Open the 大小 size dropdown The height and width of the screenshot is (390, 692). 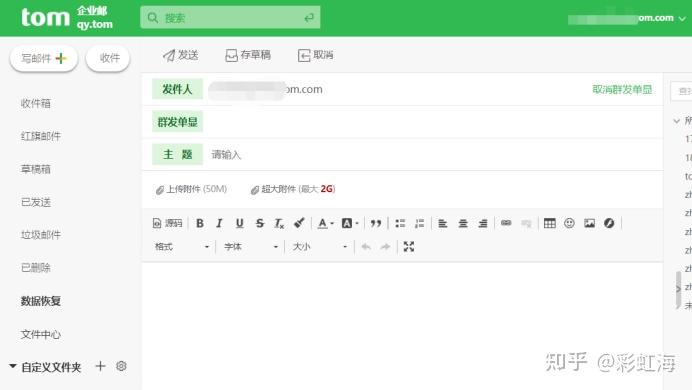coord(320,247)
